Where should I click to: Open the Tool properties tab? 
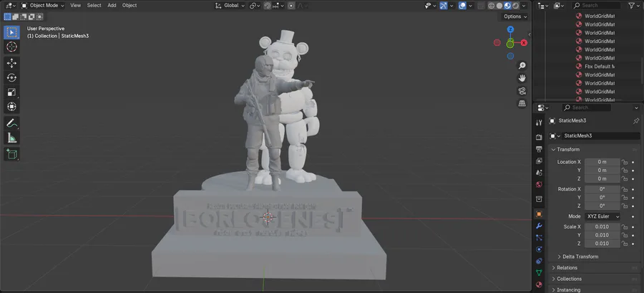[540, 123]
